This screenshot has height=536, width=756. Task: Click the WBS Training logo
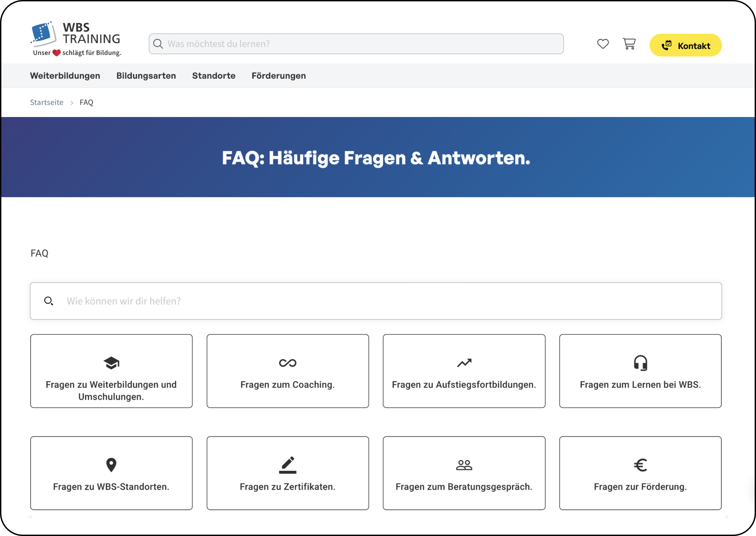click(76, 39)
